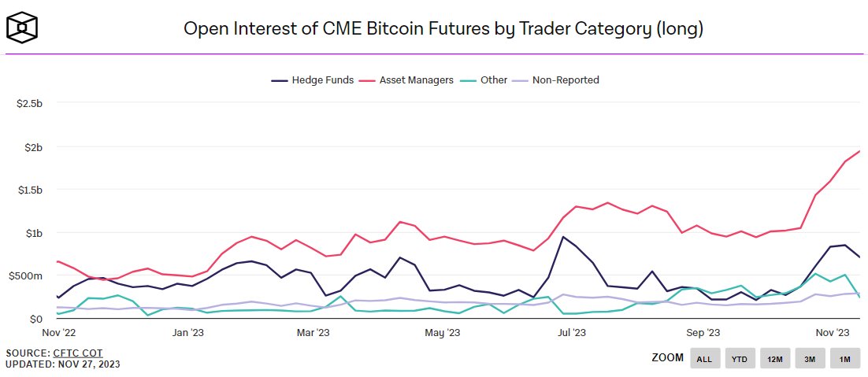The image size is (868, 377).
Task: Click the chart title text
Action: click(x=443, y=29)
